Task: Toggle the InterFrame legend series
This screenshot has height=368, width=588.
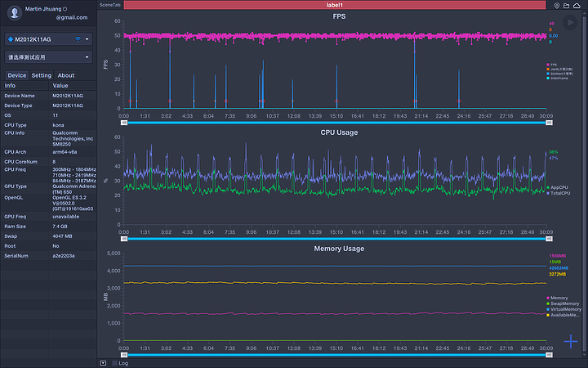Action: (557, 79)
